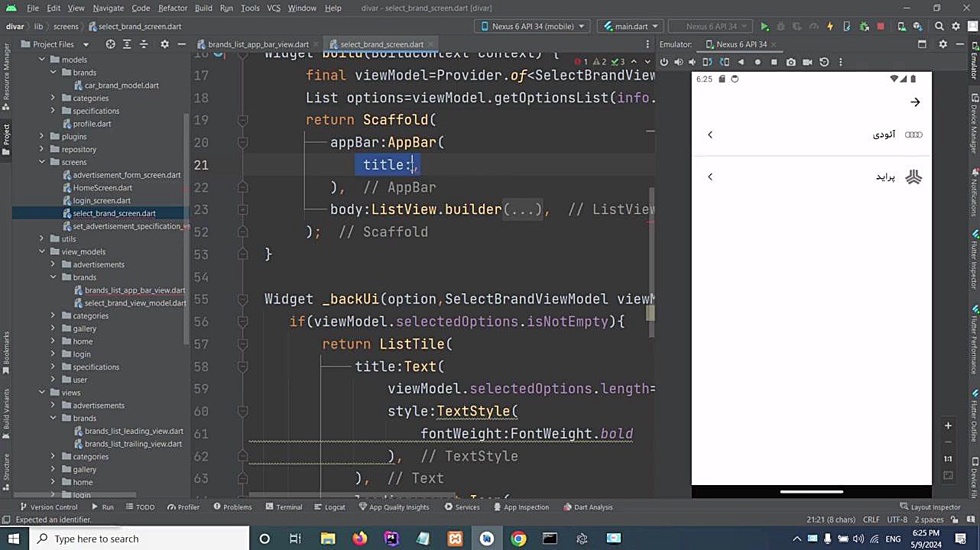Tap the Audi brand row in the emulator
The height and width of the screenshot is (550, 980).
[x=812, y=134]
